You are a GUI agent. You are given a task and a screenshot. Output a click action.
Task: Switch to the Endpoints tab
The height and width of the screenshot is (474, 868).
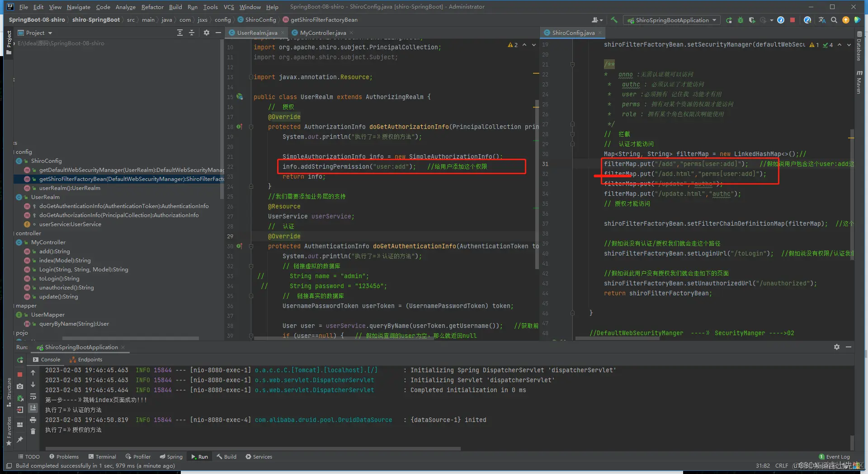tap(86, 360)
